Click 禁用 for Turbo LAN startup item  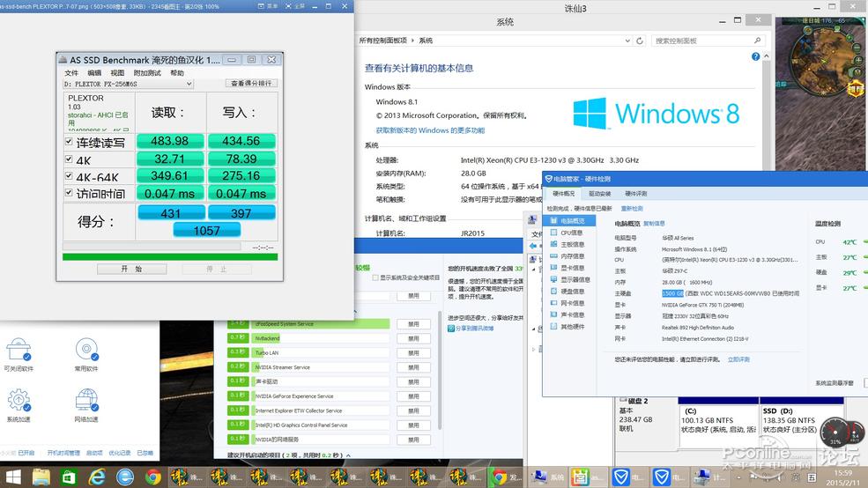pyautogui.click(x=413, y=353)
